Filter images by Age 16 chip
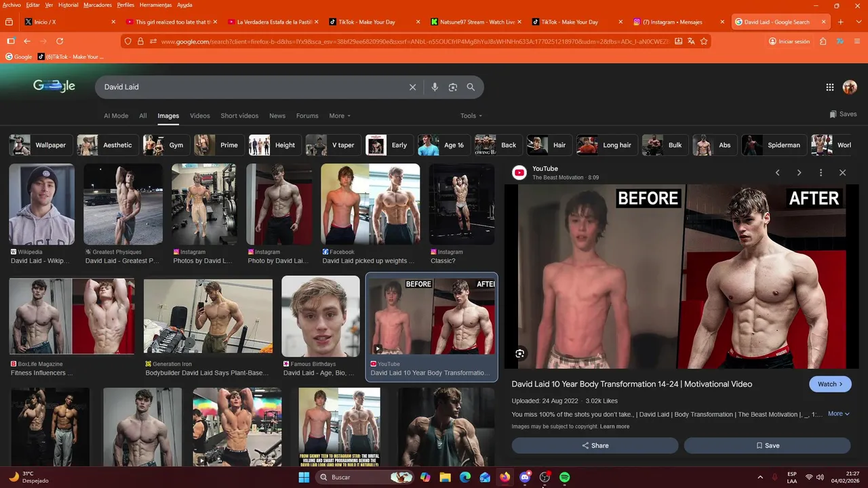868x488 pixels. (x=443, y=145)
